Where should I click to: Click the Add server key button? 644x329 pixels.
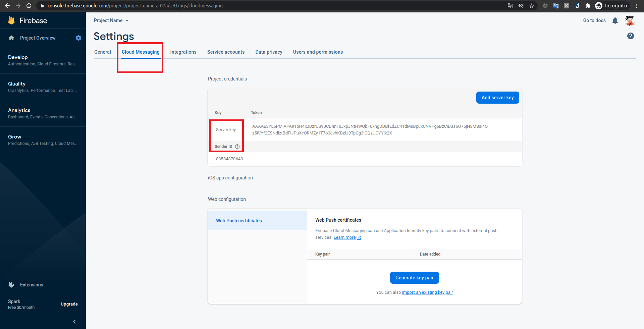click(x=497, y=98)
